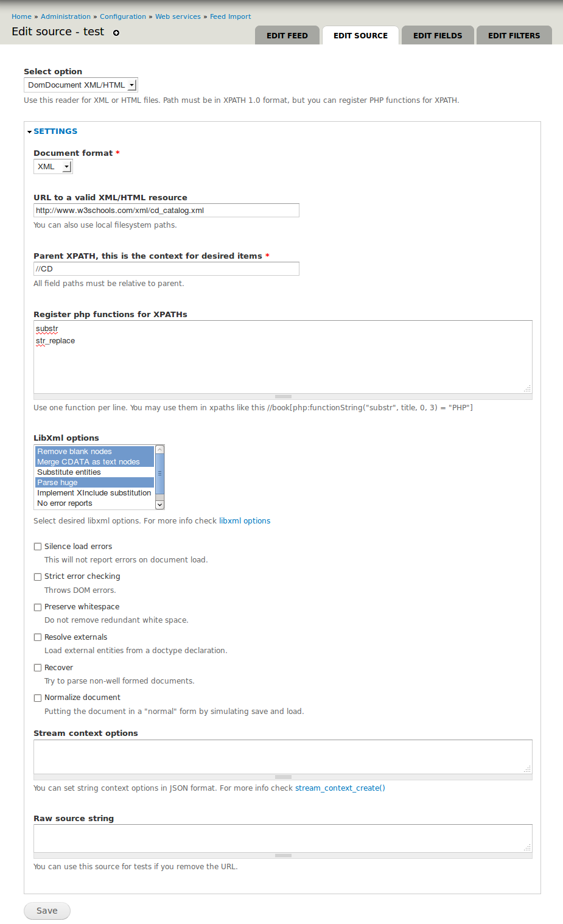Open the Edit Filters tab
563x924 pixels.
click(514, 35)
